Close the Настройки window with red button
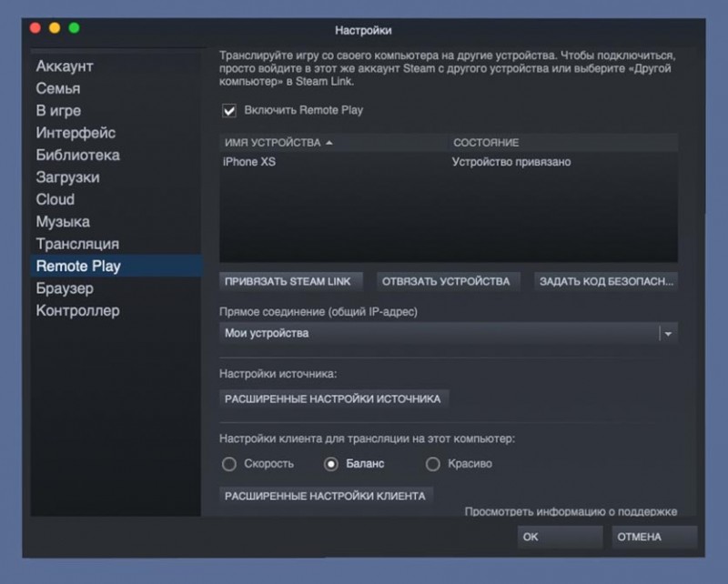This screenshot has width=728, height=584. (35, 28)
